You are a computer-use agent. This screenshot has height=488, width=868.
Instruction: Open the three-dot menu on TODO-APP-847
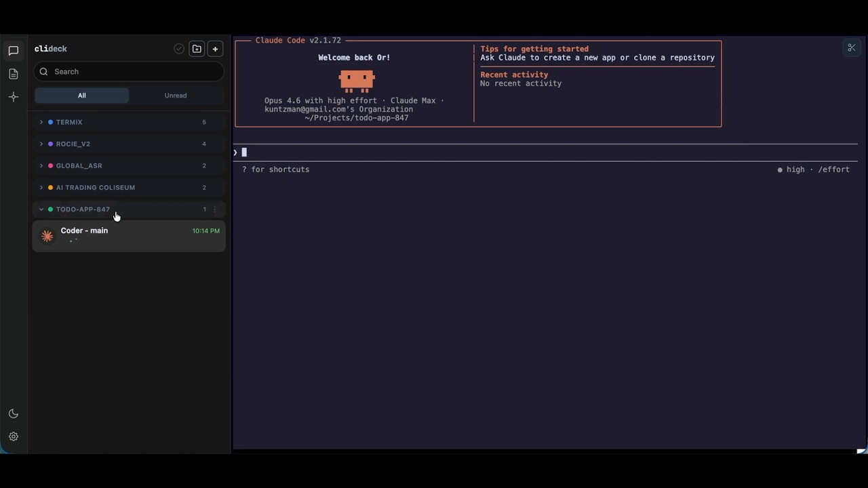(215, 209)
